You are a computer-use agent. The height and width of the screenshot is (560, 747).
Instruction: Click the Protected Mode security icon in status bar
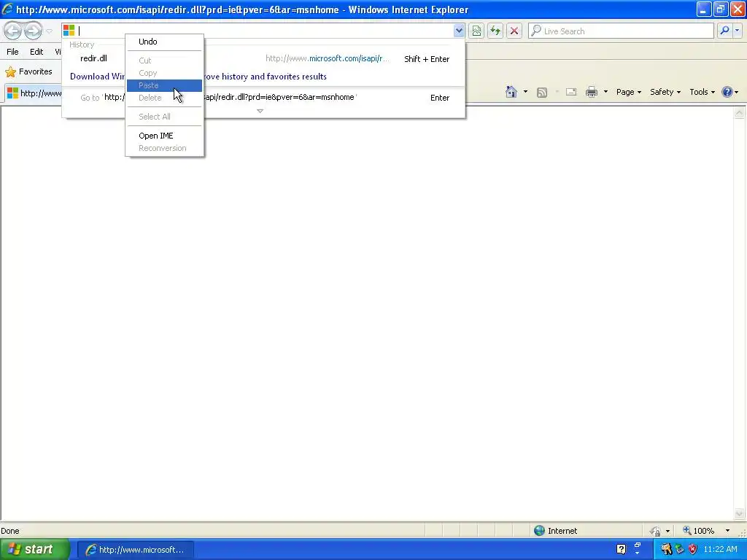[656, 531]
